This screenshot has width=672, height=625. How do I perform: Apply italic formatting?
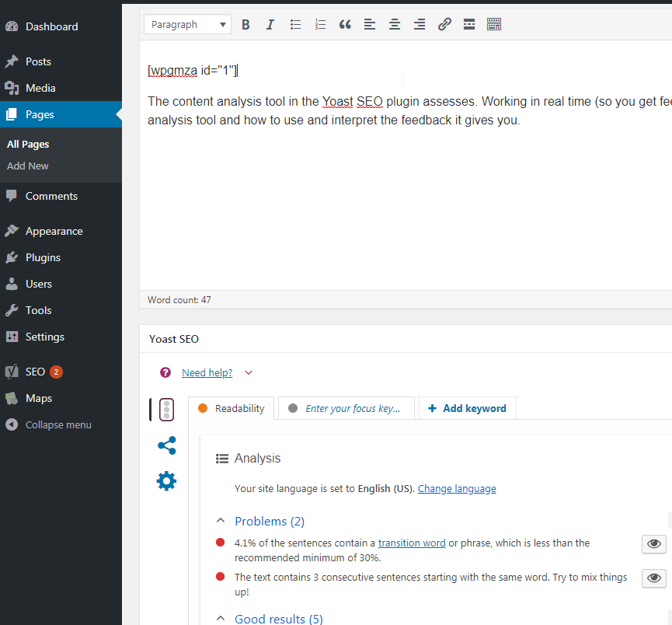pyautogui.click(x=270, y=24)
